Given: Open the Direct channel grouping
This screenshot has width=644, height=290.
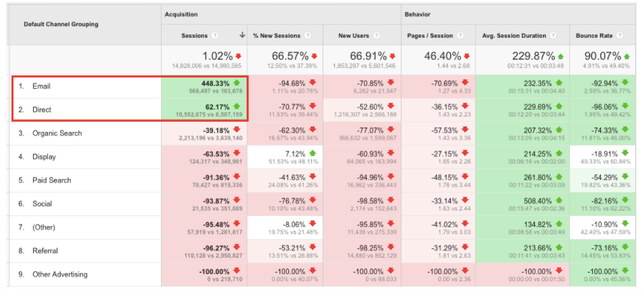Looking at the screenshot, I should (42, 110).
